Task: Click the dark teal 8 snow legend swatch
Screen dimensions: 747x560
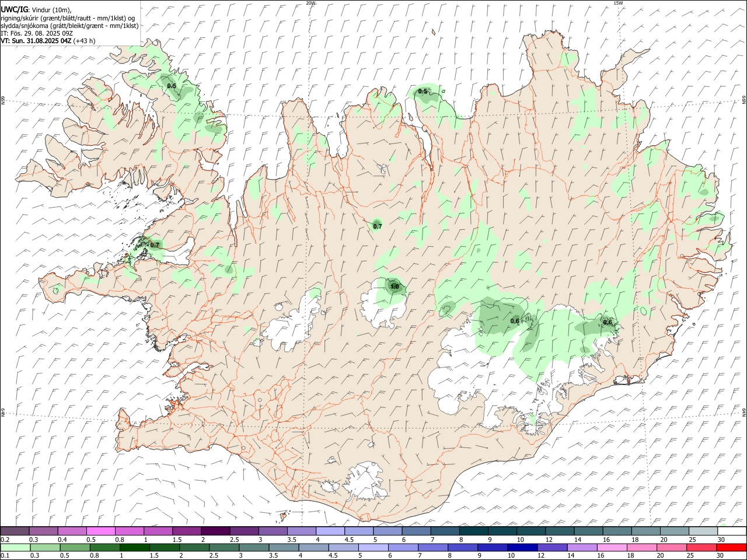Action: click(473, 531)
